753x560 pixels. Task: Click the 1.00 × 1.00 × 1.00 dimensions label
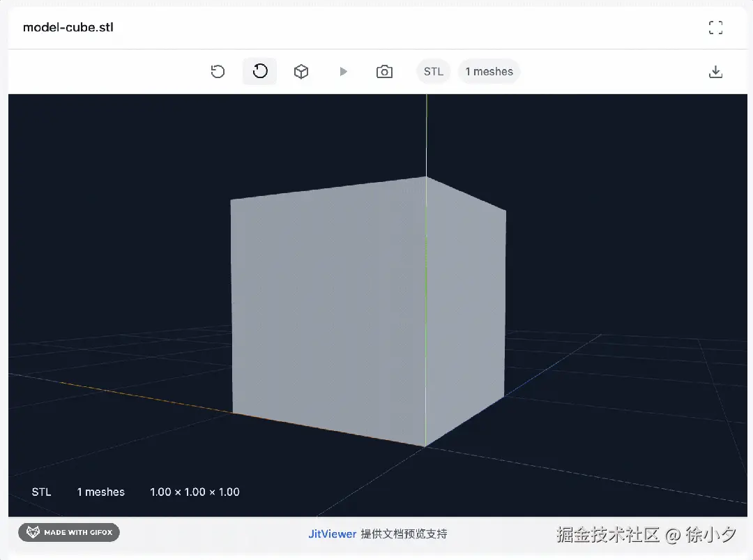[195, 492]
